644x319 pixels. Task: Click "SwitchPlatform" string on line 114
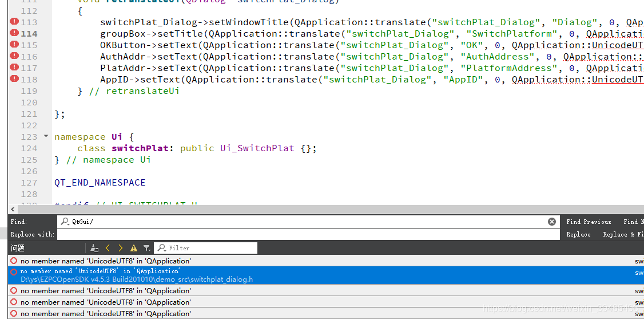[x=512, y=33]
